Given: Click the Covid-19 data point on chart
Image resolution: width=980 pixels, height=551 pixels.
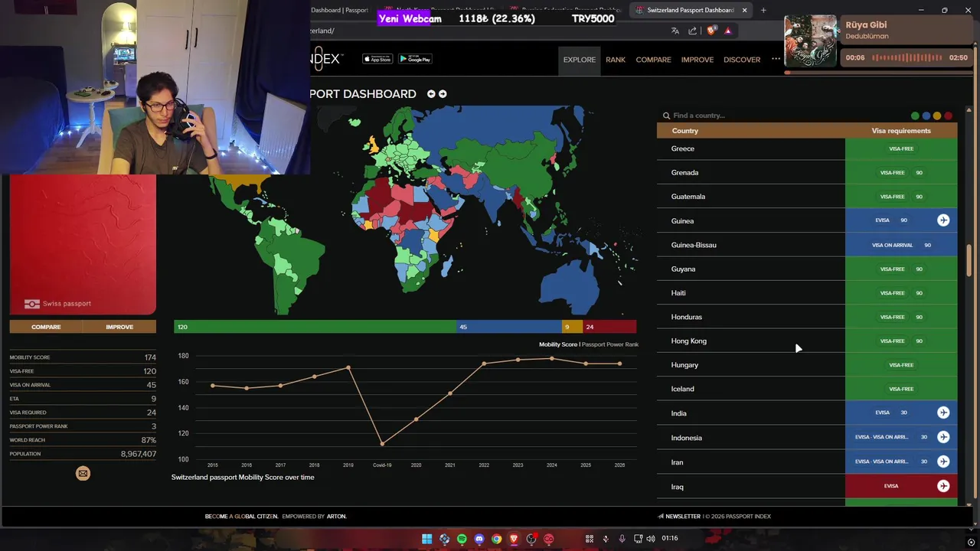Looking at the screenshot, I should pyautogui.click(x=382, y=443).
